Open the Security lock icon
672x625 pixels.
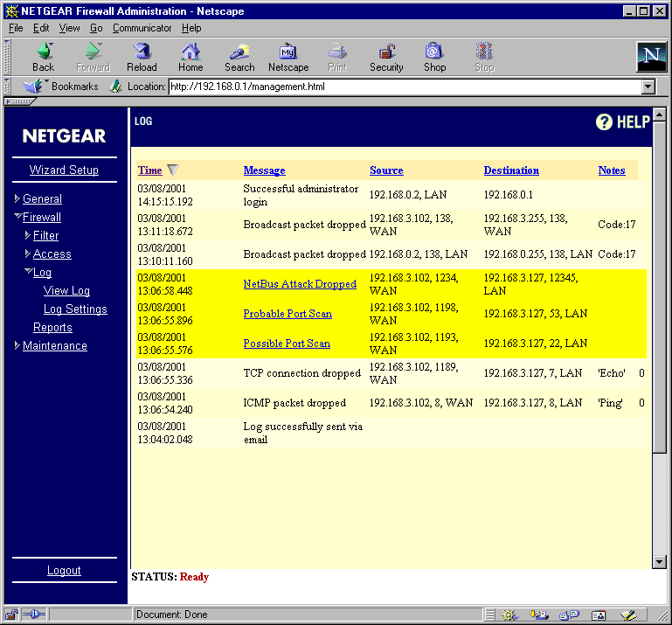[x=387, y=52]
